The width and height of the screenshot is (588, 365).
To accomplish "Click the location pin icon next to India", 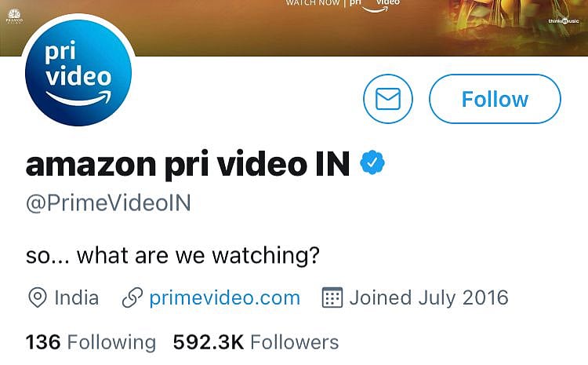I will click(x=38, y=297).
